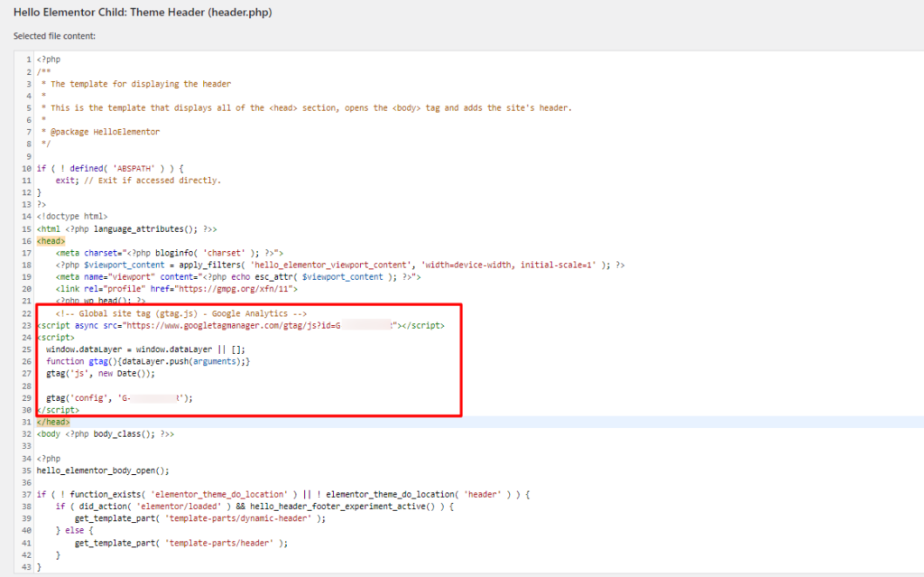This screenshot has height=577, width=924.
Task: Click the closing '</script>' tag on line 30
Action: (x=58, y=410)
